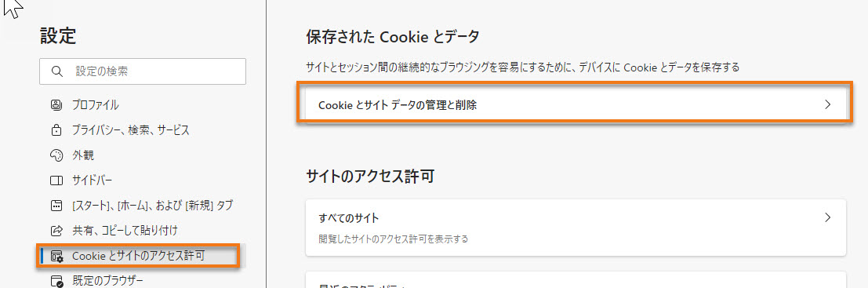The width and height of the screenshot is (868, 288).
Task: Open すべてのサイト permissions row
Action: pos(576,228)
